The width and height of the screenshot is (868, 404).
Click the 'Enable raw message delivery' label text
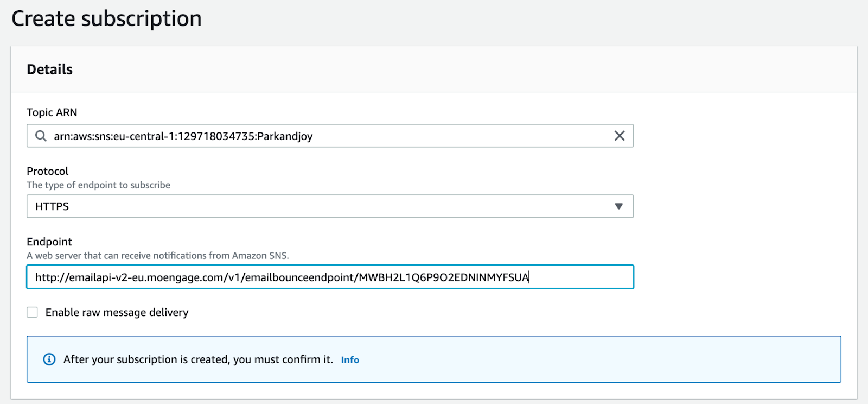pyautogui.click(x=117, y=312)
